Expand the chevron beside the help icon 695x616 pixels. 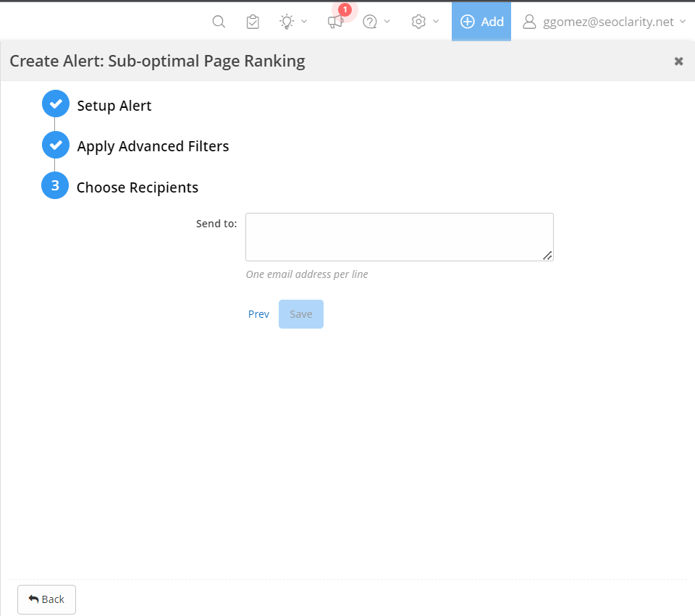point(387,22)
